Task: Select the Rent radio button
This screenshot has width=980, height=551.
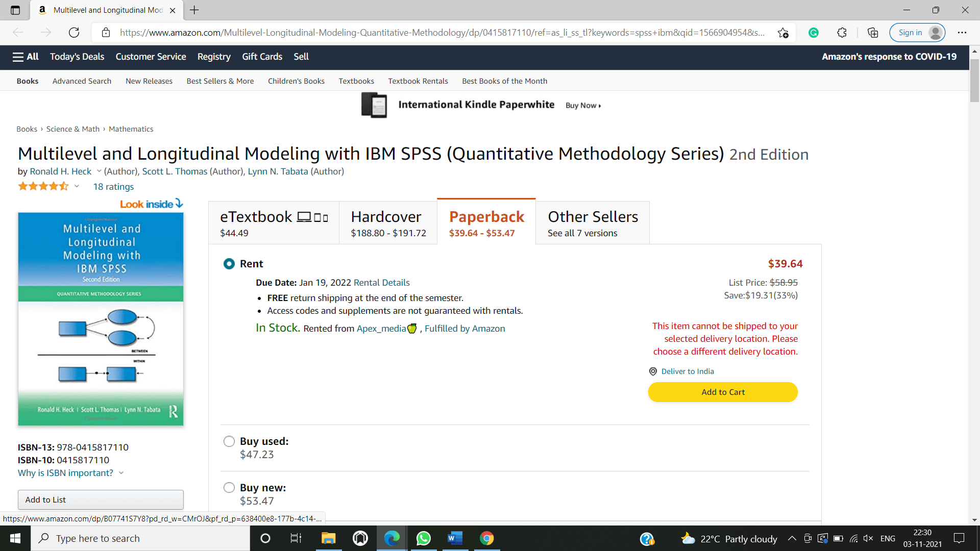Action: (x=229, y=263)
